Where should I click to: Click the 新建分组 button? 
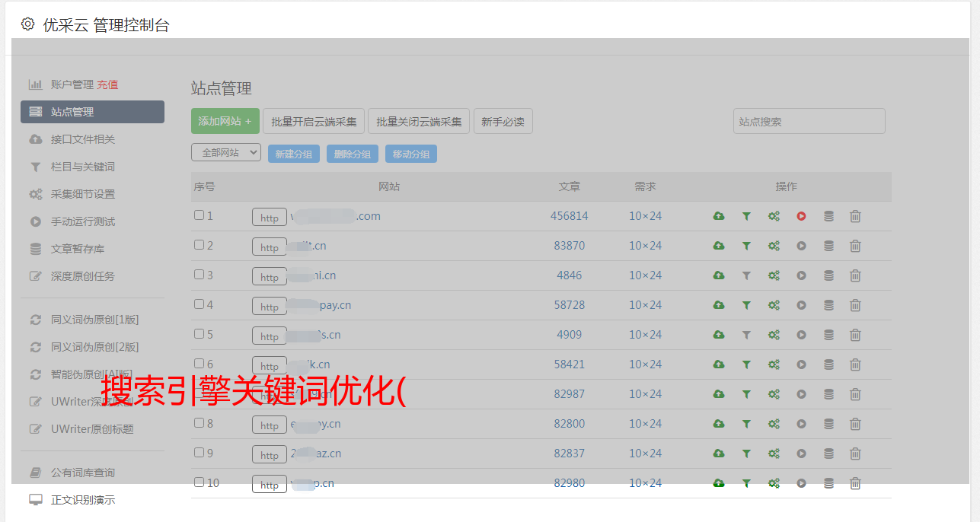[x=294, y=154]
